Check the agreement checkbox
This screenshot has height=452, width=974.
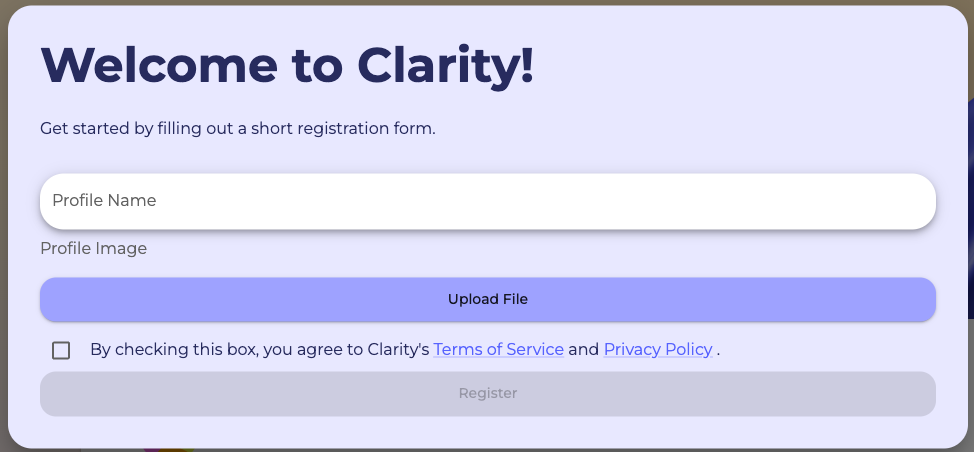pyautogui.click(x=62, y=350)
